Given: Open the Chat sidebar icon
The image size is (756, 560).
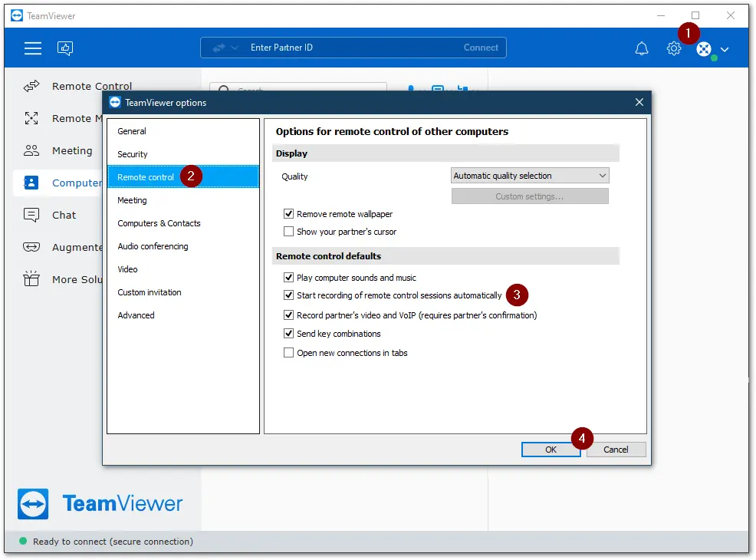Looking at the screenshot, I should [x=31, y=215].
